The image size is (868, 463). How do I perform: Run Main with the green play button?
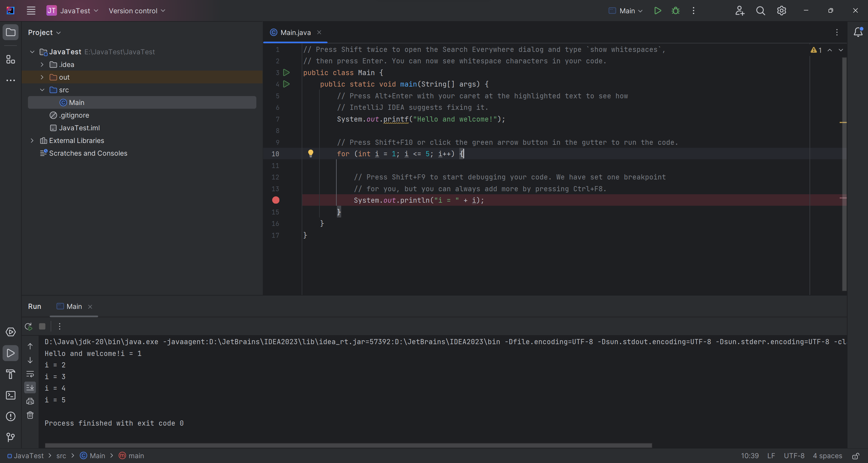pos(657,11)
